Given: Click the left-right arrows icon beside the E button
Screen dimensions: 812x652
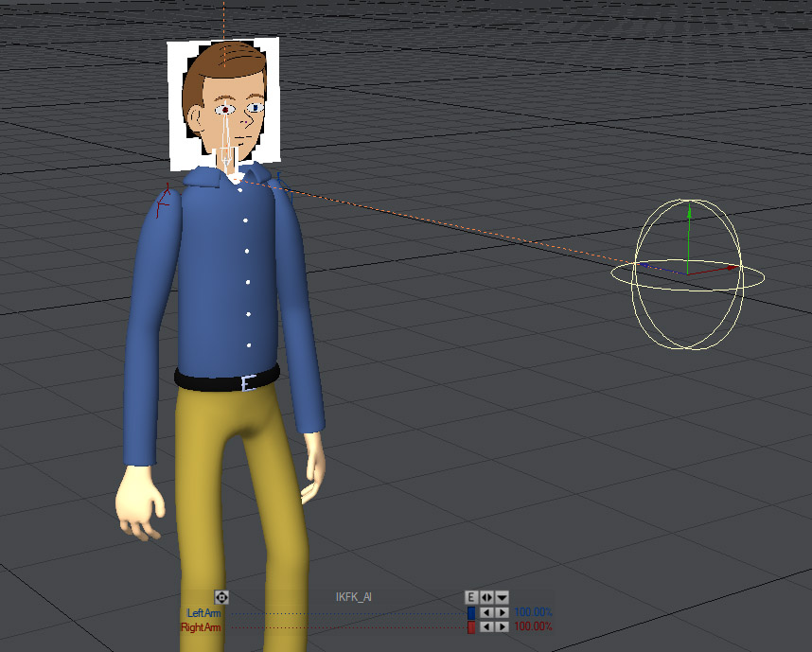Looking at the screenshot, I should click(486, 598).
